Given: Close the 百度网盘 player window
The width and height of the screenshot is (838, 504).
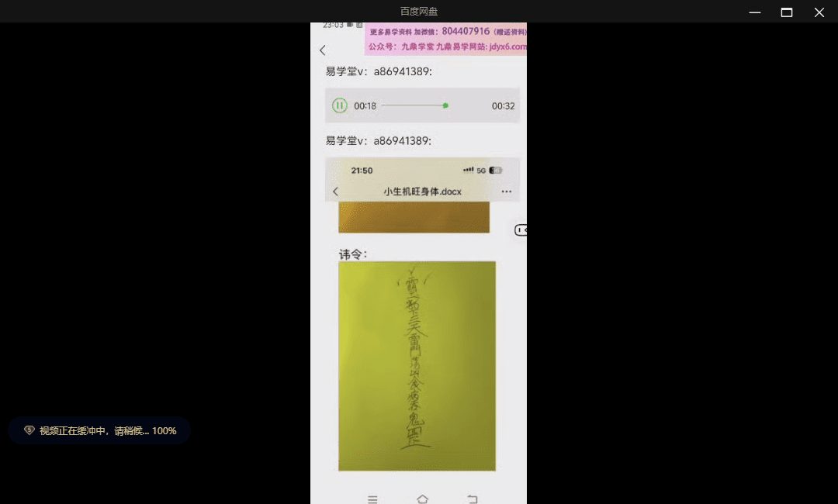Looking at the screenshot, I should click(x=819, y=12).
